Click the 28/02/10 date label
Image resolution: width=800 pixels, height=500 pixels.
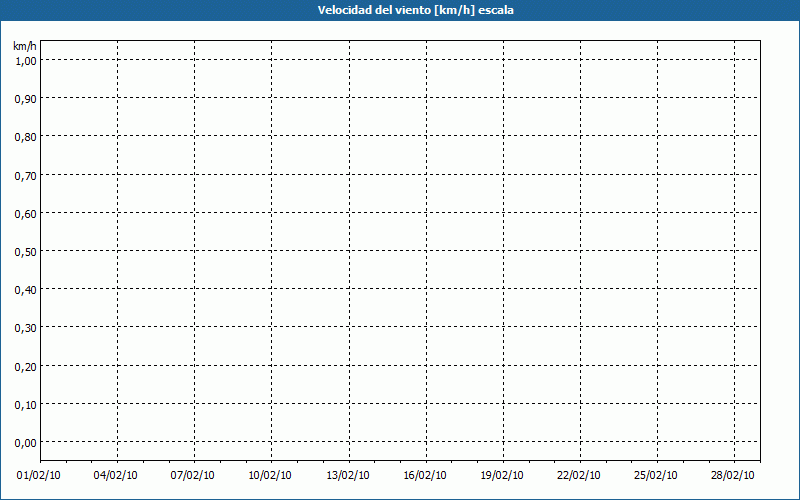tap(733, 476)
